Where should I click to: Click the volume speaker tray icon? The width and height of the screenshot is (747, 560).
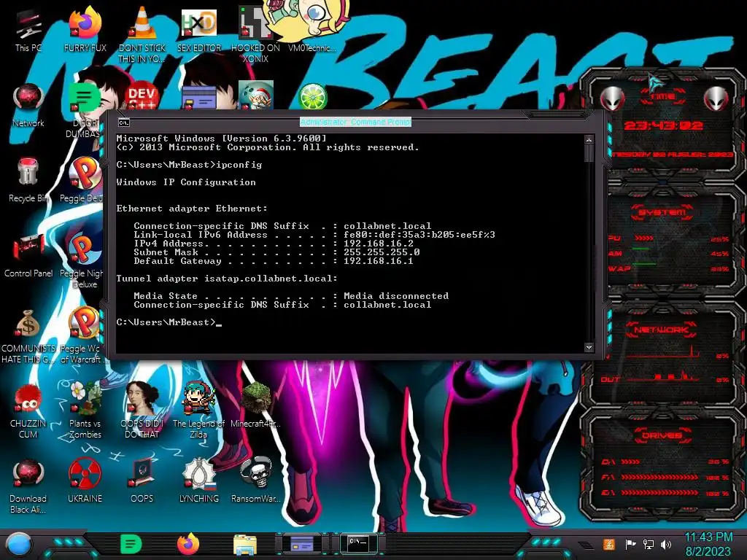click(x=666, y=544)
